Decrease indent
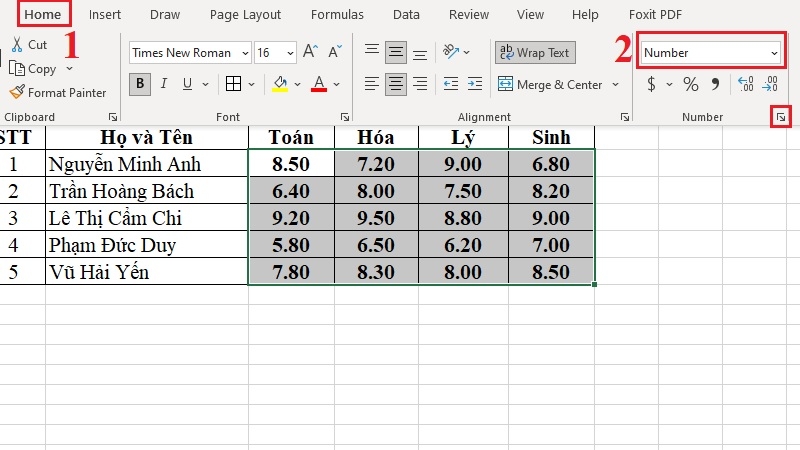The width and height of the screenshot is (800, 450). [451, 83]
